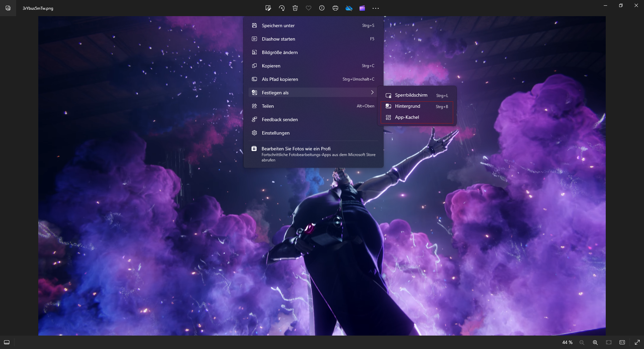This screenshot has width=644, height=349.
Task: Zoom in with the magnifier plus icon
Action: click(x=595, y=342)
